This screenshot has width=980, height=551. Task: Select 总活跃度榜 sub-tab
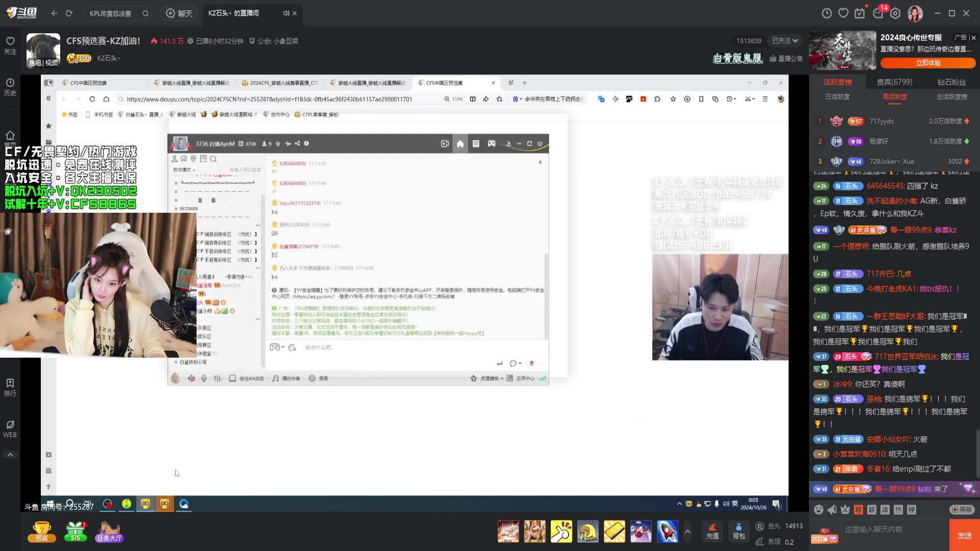coord(951,97)
